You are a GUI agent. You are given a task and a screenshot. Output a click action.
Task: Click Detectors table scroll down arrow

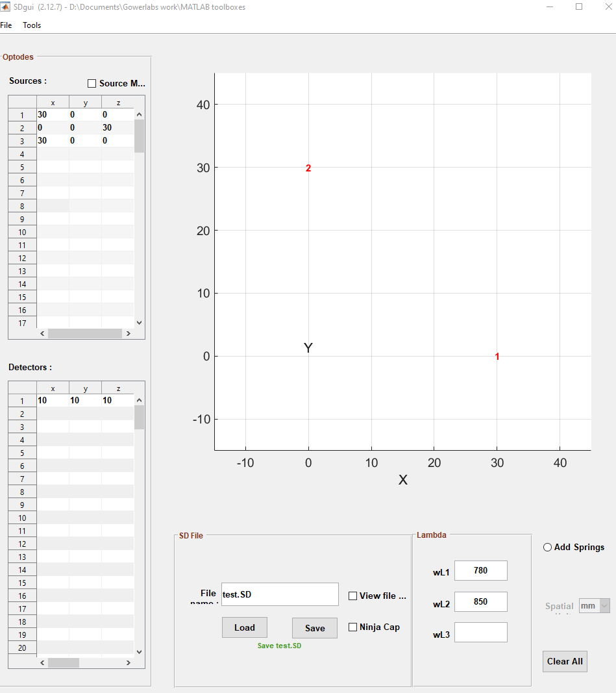coord(139,651)
